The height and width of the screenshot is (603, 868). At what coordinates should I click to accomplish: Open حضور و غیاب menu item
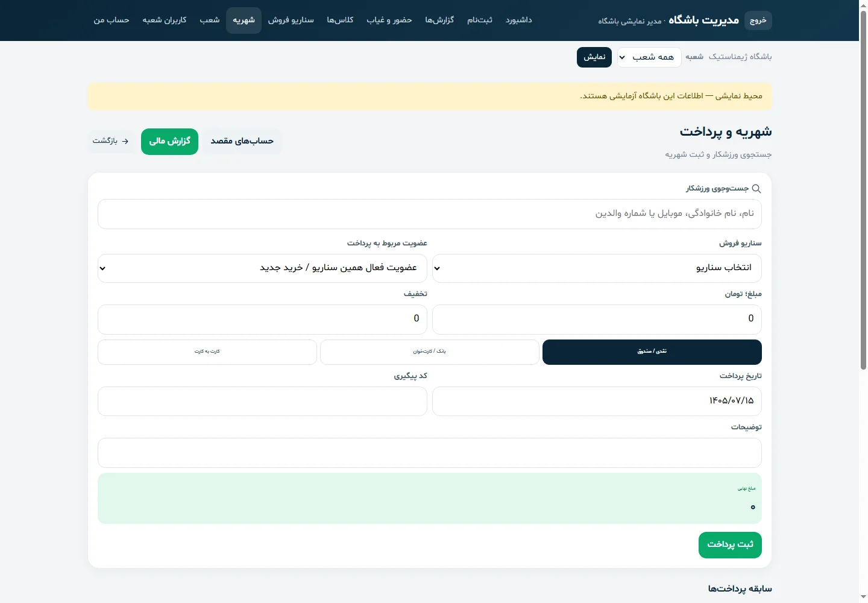tap(389, 21)
